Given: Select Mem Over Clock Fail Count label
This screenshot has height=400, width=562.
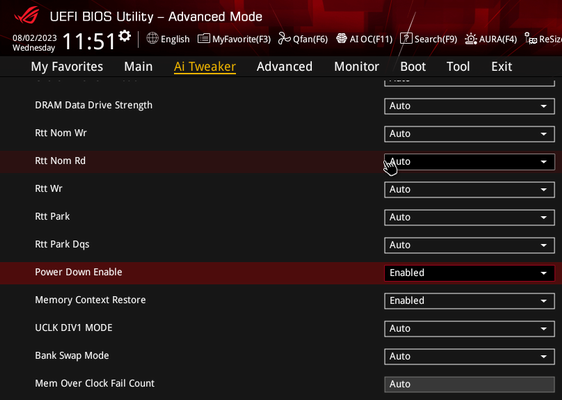Looking at the screenshot, I should pos(95,384).
